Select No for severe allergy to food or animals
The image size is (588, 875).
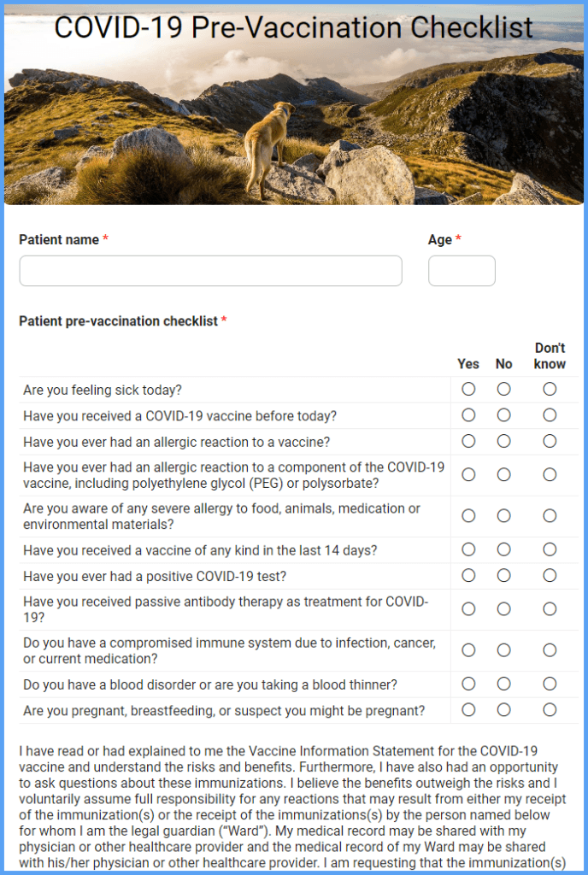(x=504, y=515)
